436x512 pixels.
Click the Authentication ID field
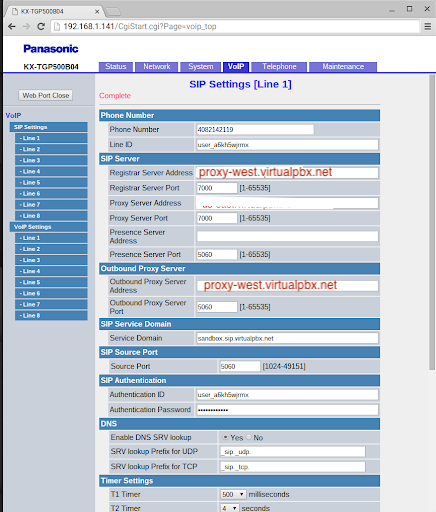[x=287, y=395]
